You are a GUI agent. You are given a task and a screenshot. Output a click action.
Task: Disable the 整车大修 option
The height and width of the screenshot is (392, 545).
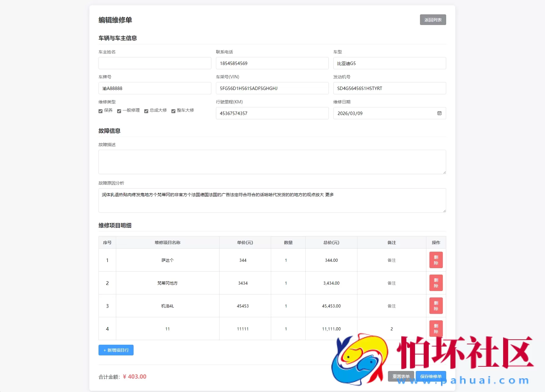pos(173,111)
